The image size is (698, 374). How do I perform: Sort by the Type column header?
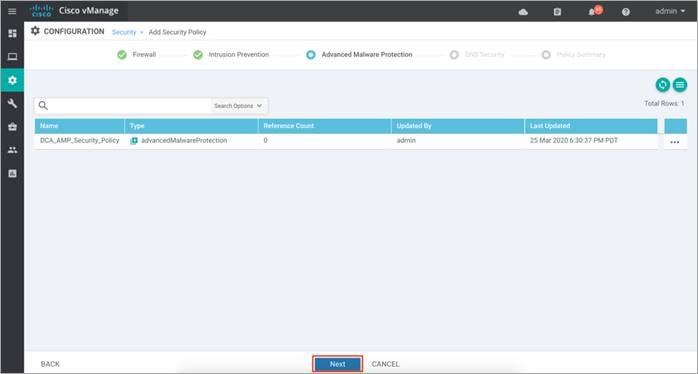pos(191,126)
